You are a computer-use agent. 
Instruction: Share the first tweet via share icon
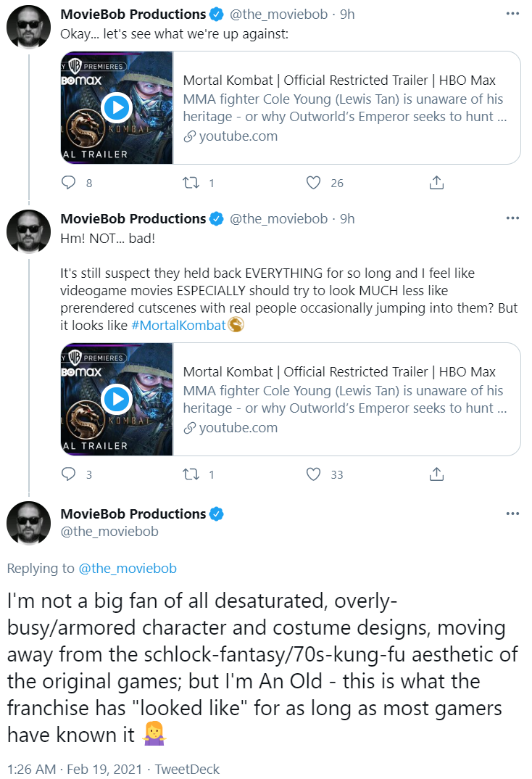(436, 182)
